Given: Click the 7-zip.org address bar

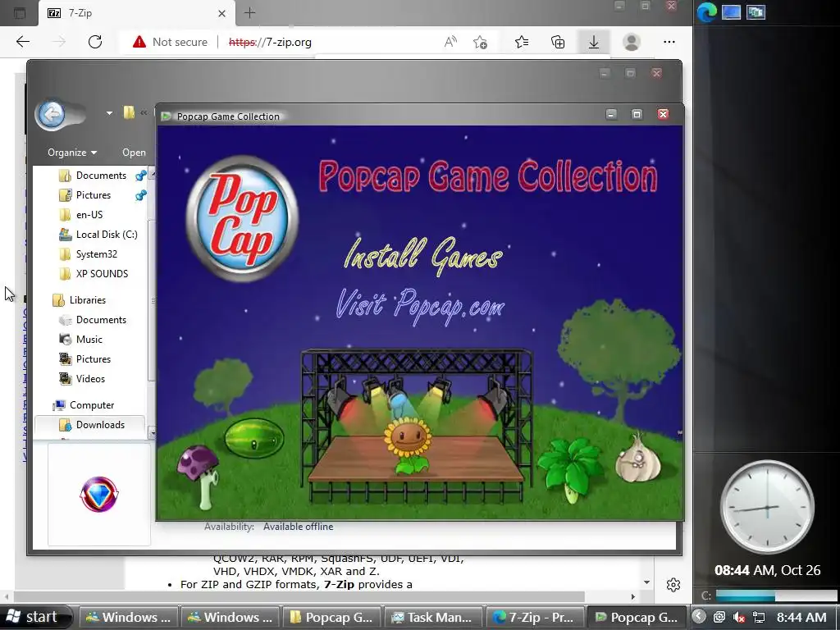Looking at the screenshot, I should point(270,42).
